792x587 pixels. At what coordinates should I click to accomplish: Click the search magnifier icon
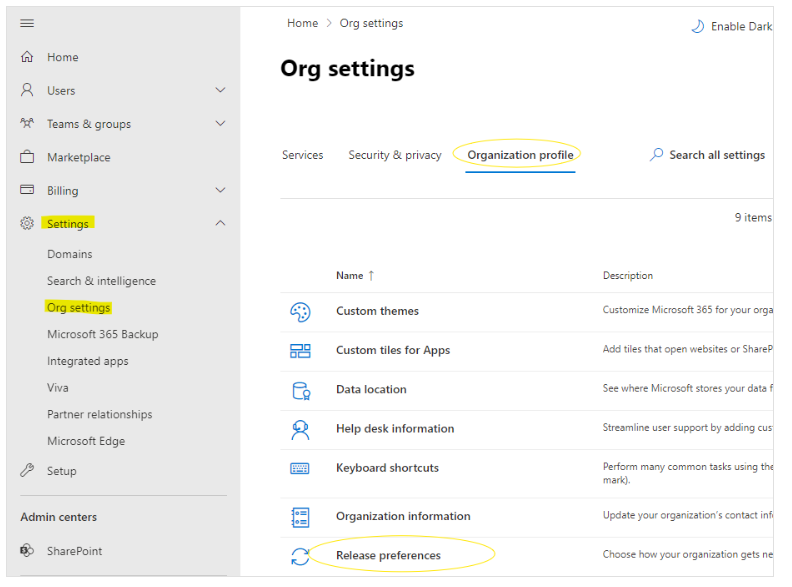656,155
